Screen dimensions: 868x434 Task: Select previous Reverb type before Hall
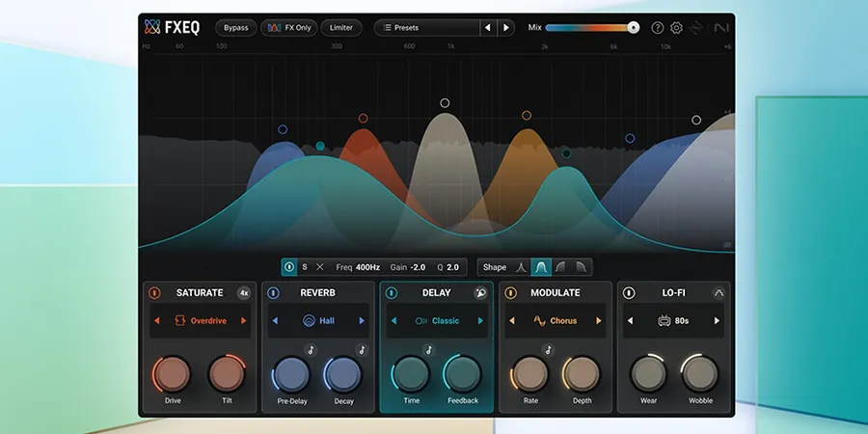coord(275,320)
